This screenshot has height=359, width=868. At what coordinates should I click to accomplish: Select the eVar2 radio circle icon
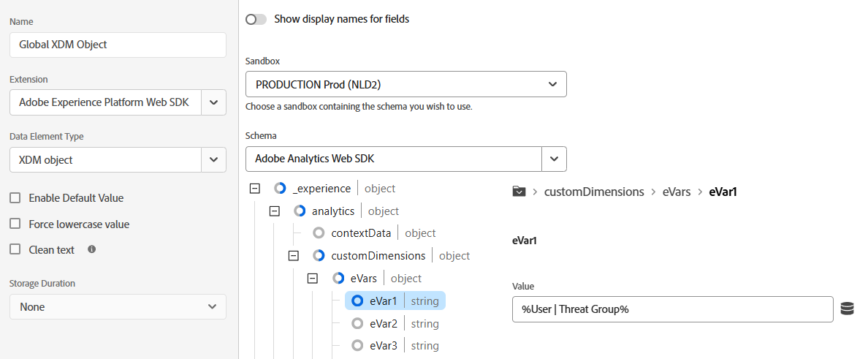(x=357, y=323)
